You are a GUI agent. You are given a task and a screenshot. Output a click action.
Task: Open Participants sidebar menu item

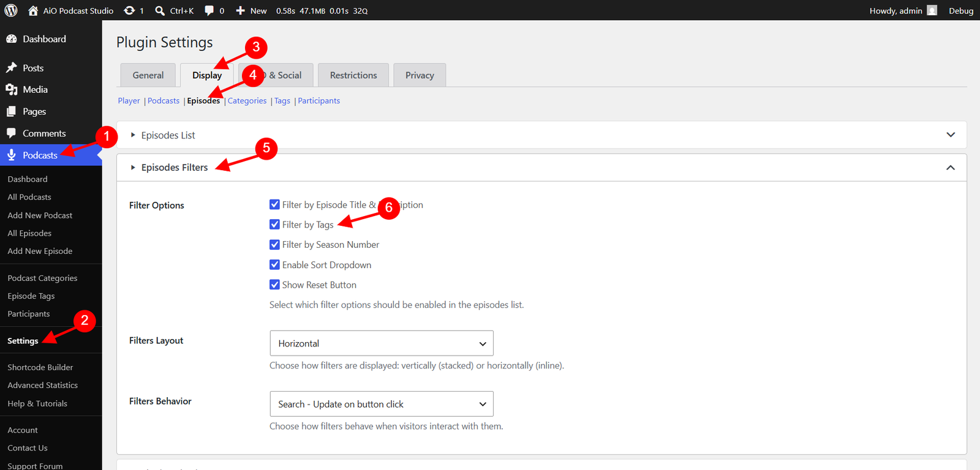point(29,314)
